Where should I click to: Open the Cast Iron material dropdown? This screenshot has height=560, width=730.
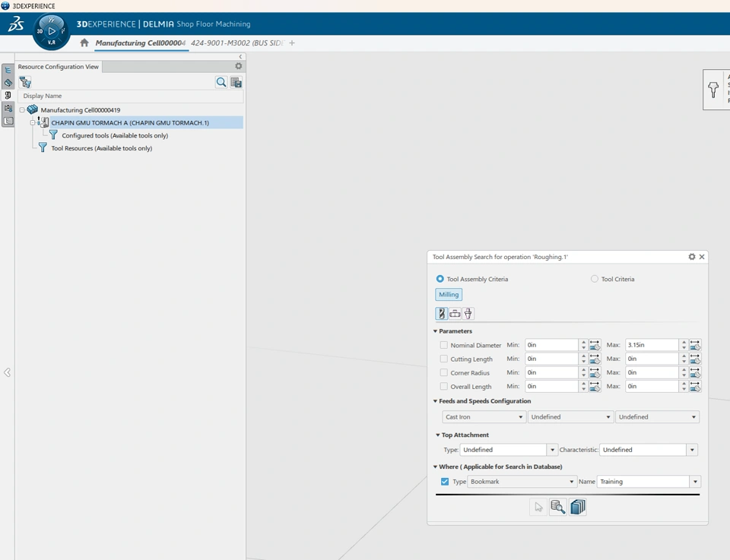point(484,416)
